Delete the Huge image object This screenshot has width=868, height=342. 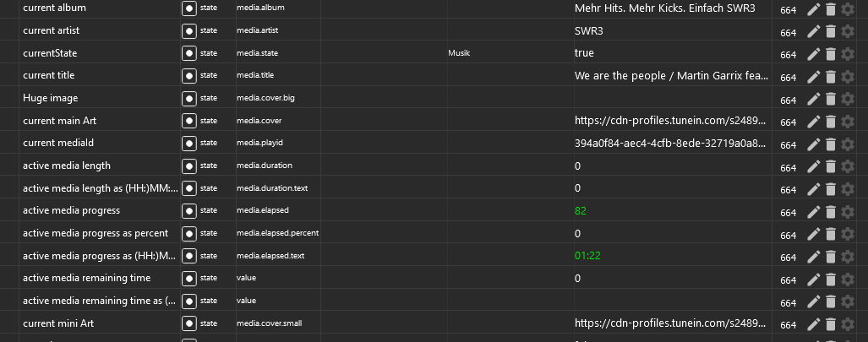click(830, 99)
